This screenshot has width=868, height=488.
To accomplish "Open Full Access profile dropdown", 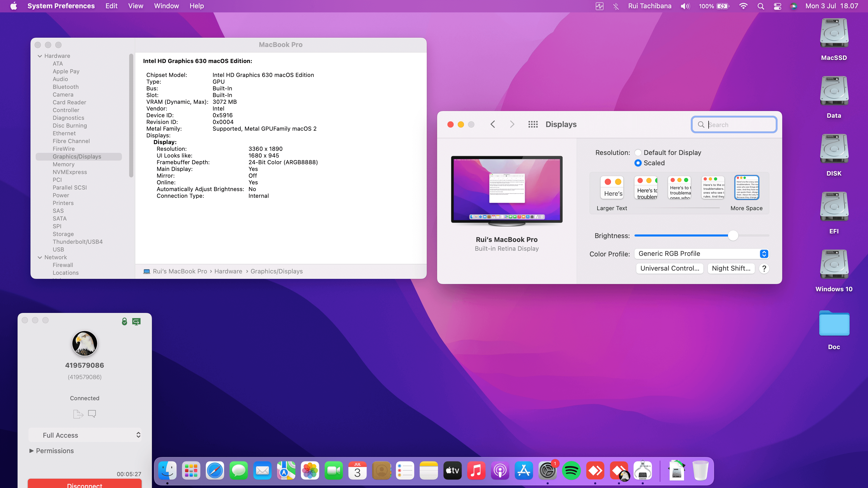I will click(85, 435).
